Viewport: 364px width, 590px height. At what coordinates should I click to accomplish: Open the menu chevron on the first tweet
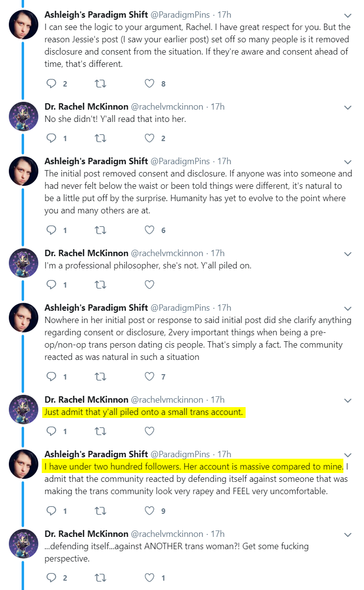[x=348, y=15]
